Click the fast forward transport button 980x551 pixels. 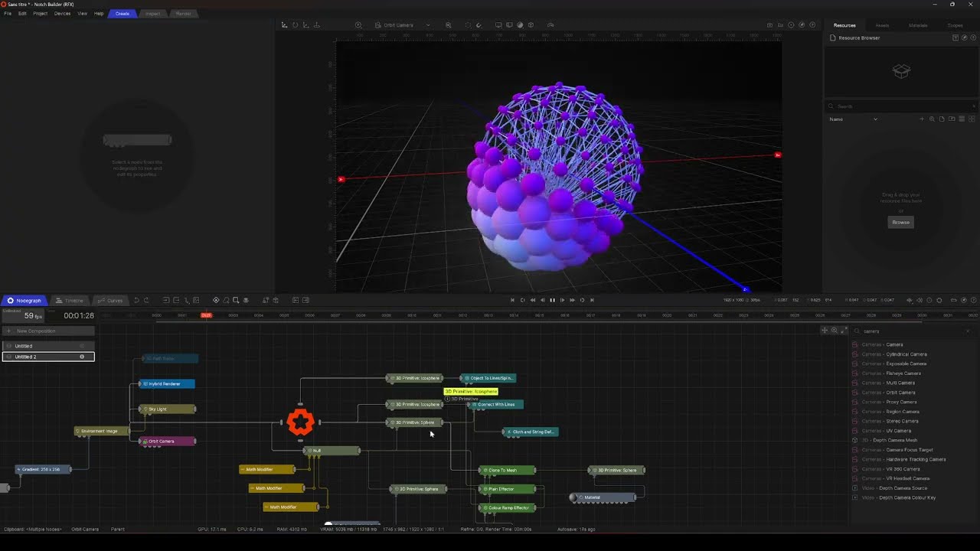click(572, 300)
